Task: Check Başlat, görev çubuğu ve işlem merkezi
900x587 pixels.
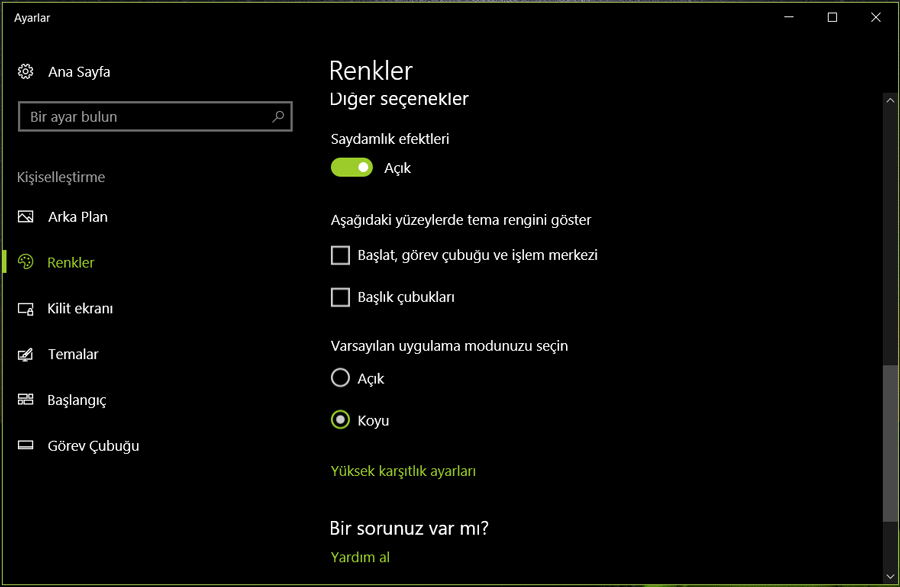Action: tap(340, 255)
